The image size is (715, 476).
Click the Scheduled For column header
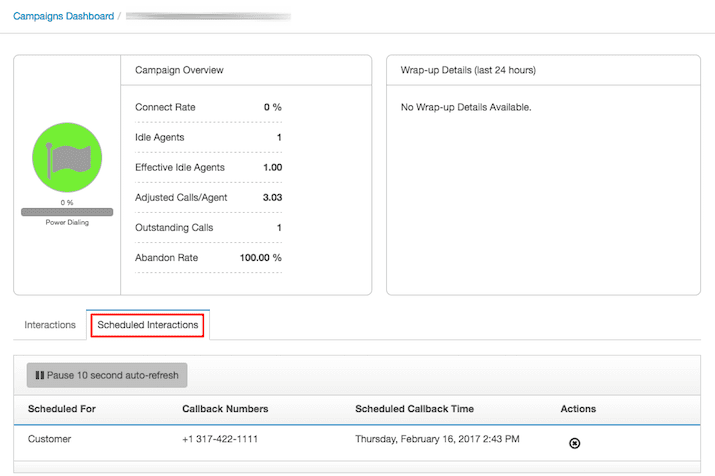pyautogui.click(x=62, y=409)
